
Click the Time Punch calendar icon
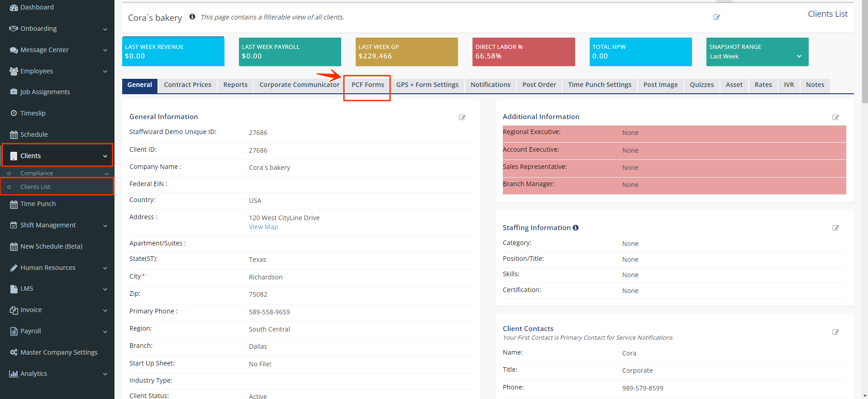click(14, 204)
